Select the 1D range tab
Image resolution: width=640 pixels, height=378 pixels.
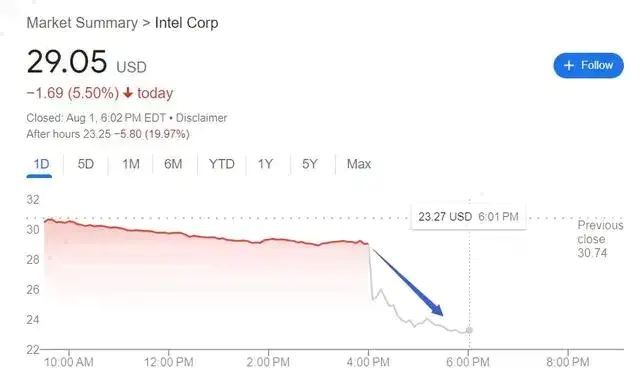(41, 164)
